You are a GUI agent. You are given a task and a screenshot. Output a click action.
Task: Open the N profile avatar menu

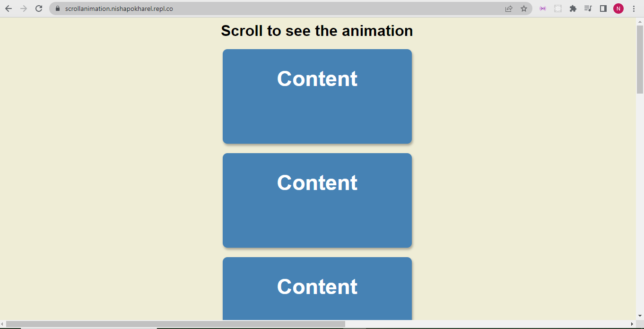click(618, 8)
